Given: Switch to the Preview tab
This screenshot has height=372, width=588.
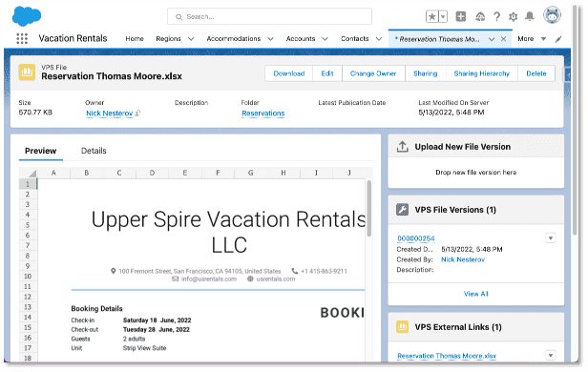Looking at the screenshot, I should click(40, 151).
